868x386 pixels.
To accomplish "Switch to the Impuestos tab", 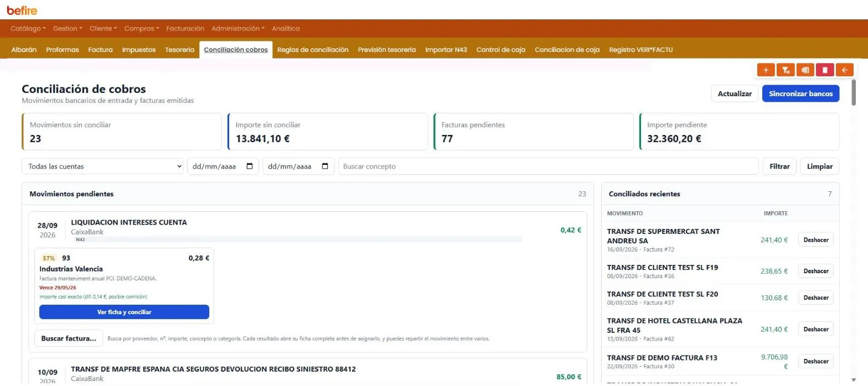I will (139, 49).
